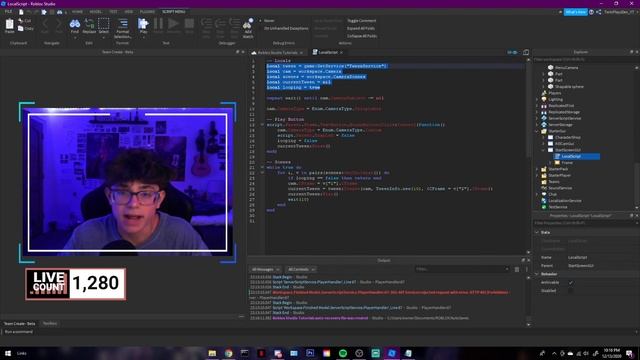Click the Step Into debugger icon
The width and height of the screenshot is (640, 360).
(x=206, y=24)
